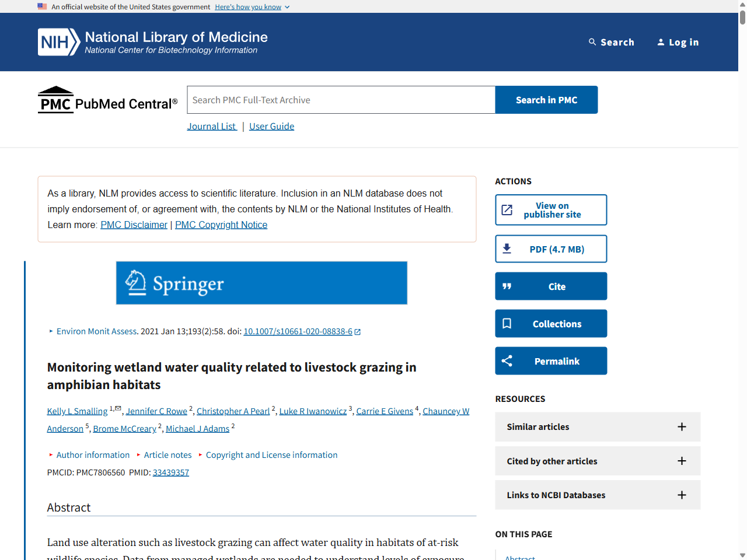
Task: Open author Luke R Iwanowicz
Action: click(313, 411)
